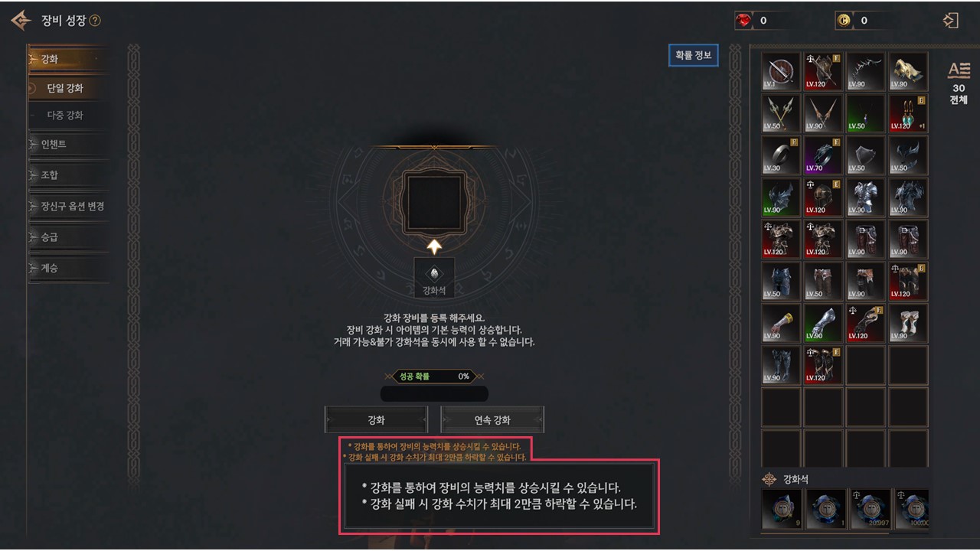Click the exit door icon at top right
Viewport: 980px width, 551px height.
(951, 21)
